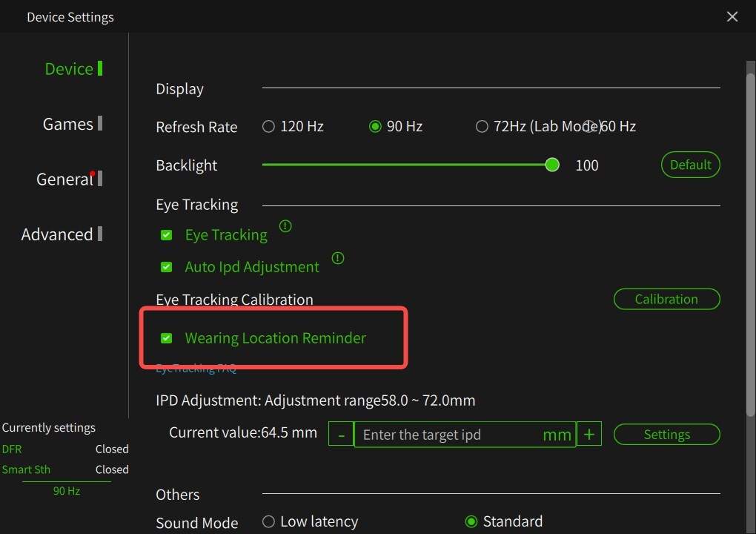Select Low latency sound mode

pyautogui.click(x=269, y=522)
